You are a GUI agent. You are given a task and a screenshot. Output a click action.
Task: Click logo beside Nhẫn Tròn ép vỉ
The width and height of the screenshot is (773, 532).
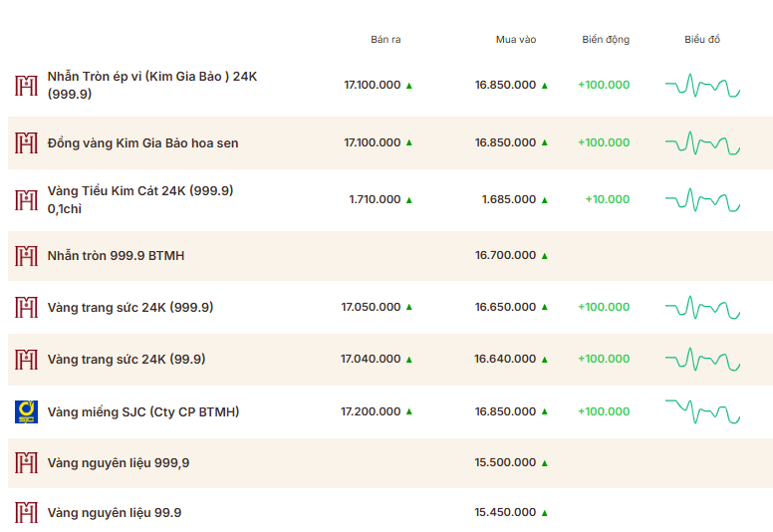(26, 85)
